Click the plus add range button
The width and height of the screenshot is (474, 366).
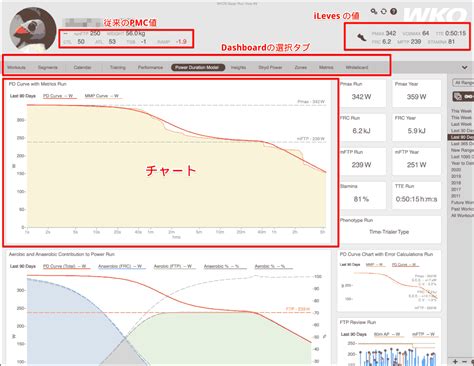455,361
